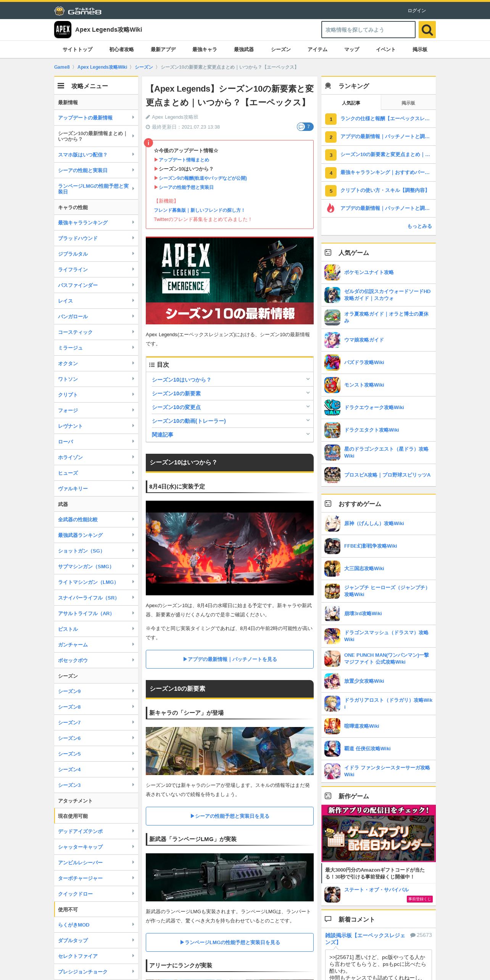Click the ウマ娘攻略ガイド game icon
This screenshot has width=490, height=980.
332,340
